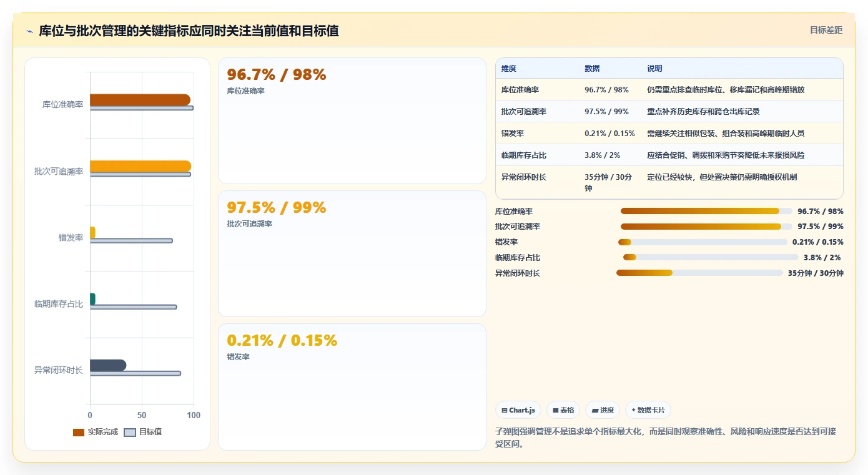Click the gray target bar for 异常闭环时长 in the chart
This screenshot has width=868, height=475.
coord(136,373)
